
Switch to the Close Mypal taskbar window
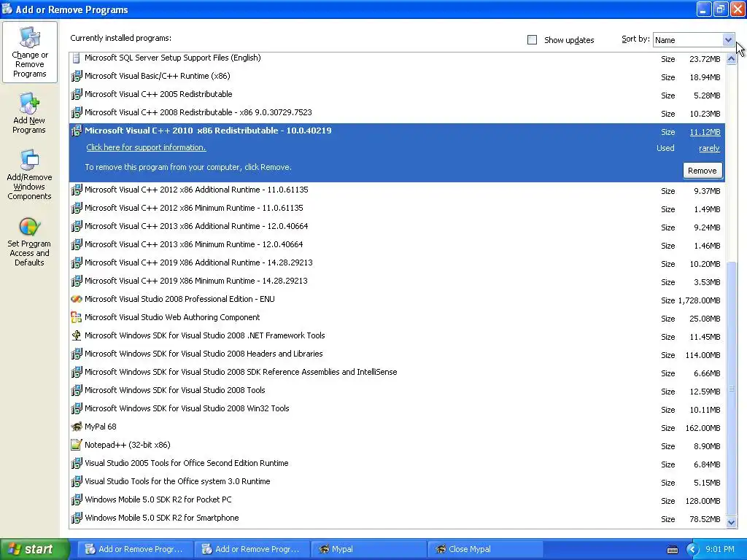[485, 550]
